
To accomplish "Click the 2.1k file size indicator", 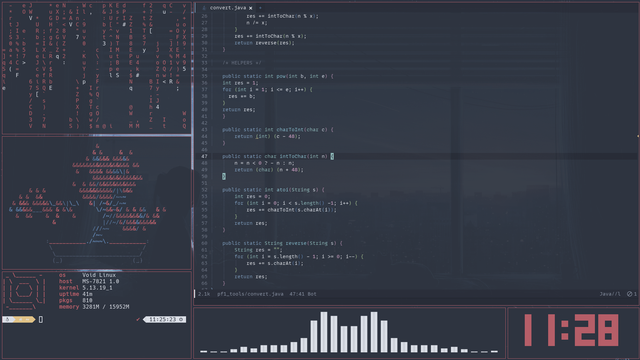I will (x=204, y=294).
